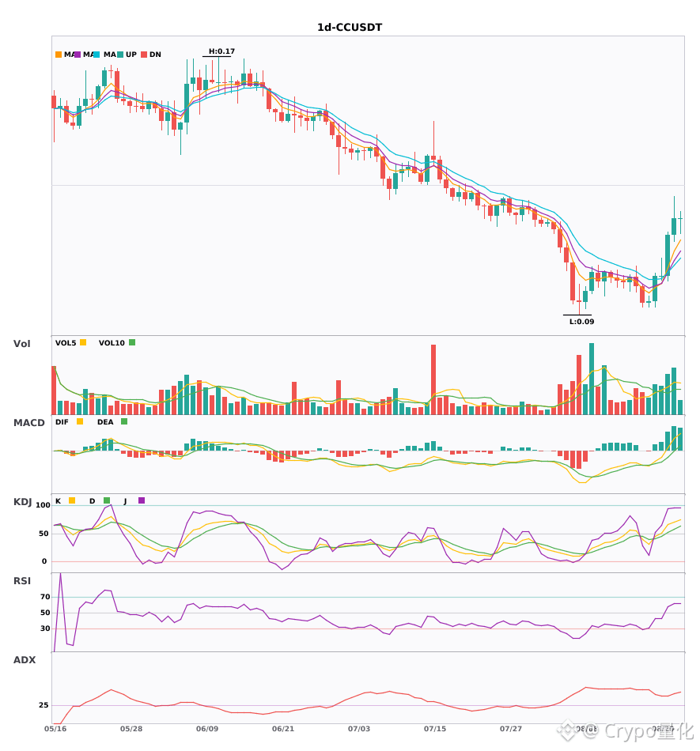Click the RSI panel label
700x751 pixels.
22,580
